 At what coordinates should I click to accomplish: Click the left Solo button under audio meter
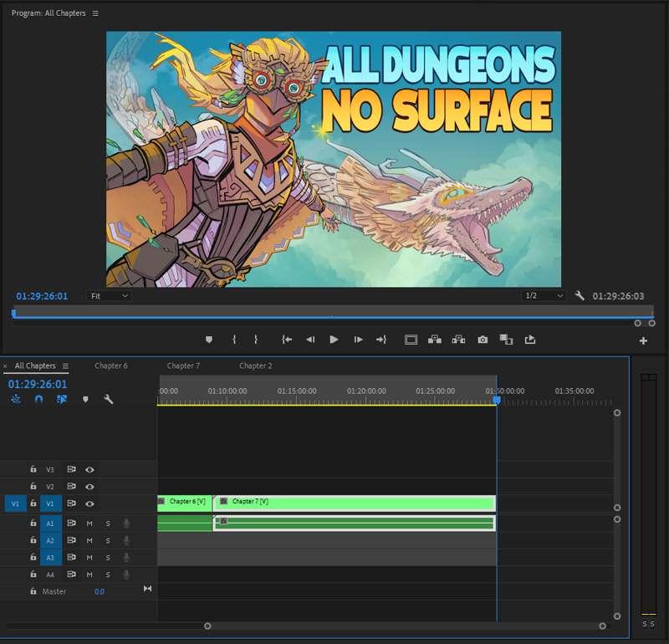tap(645, 624)
